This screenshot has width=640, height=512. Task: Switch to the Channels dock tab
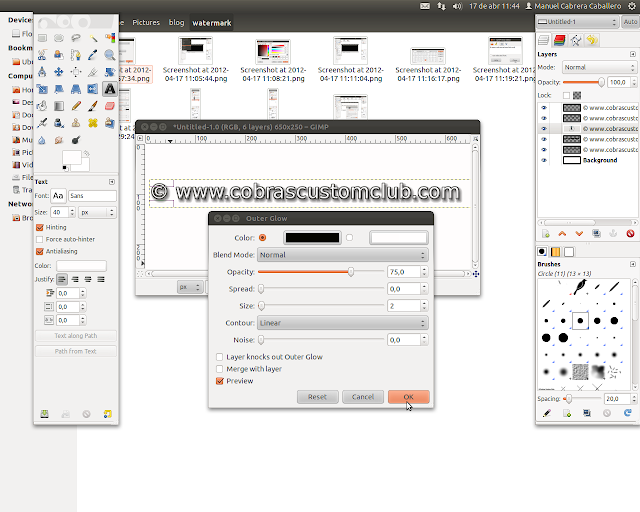[x=560, y=40]
